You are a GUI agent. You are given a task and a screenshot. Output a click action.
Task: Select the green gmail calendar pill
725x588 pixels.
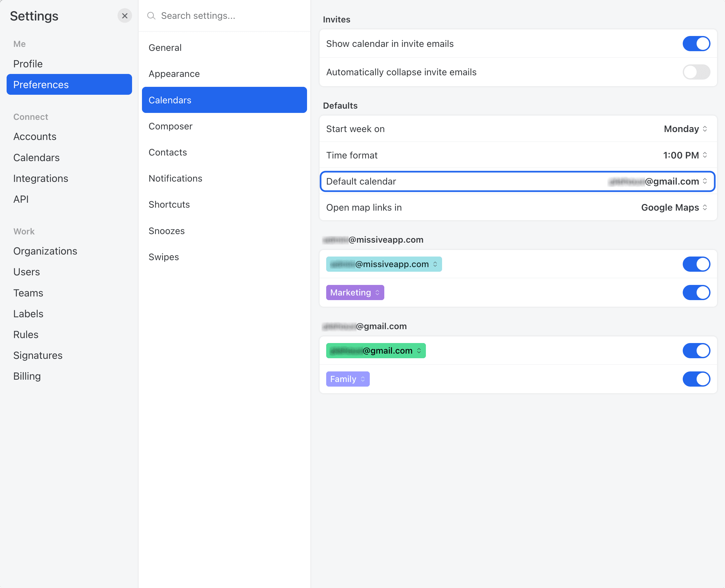coord(375,351)
